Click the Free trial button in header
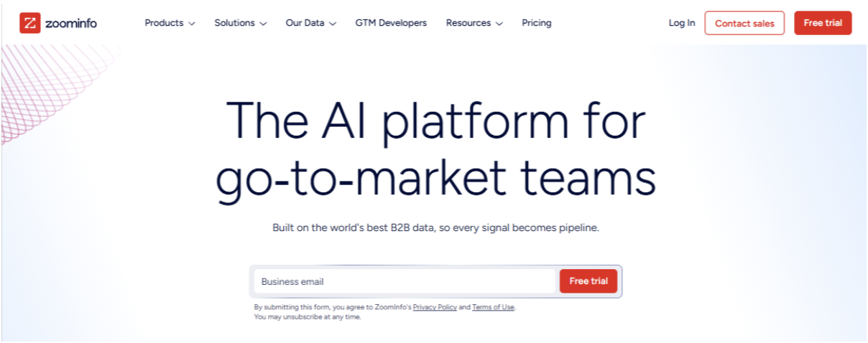This screenshot has height=343, width=868. click(823, 23)
